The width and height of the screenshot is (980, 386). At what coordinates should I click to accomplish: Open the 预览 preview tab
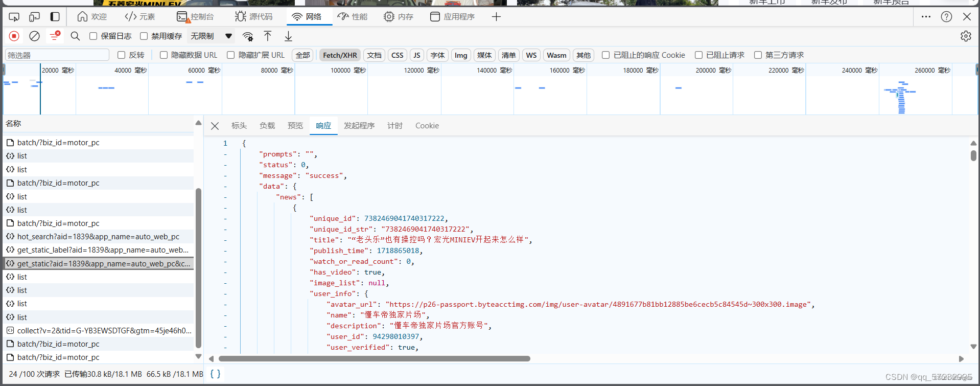coord(295,126)
